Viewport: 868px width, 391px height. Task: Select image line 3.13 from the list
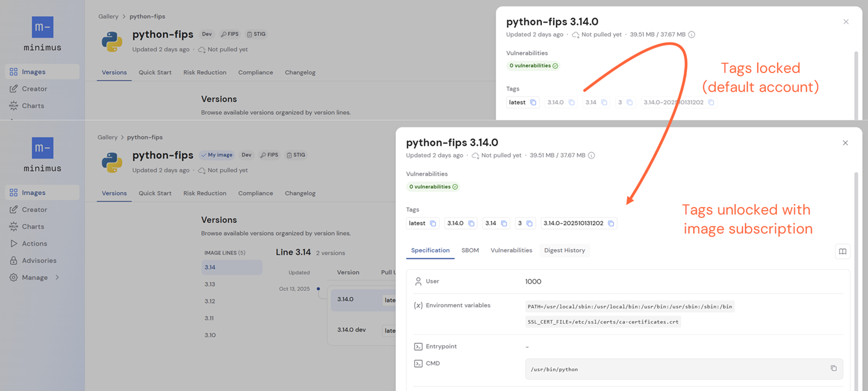209,284
